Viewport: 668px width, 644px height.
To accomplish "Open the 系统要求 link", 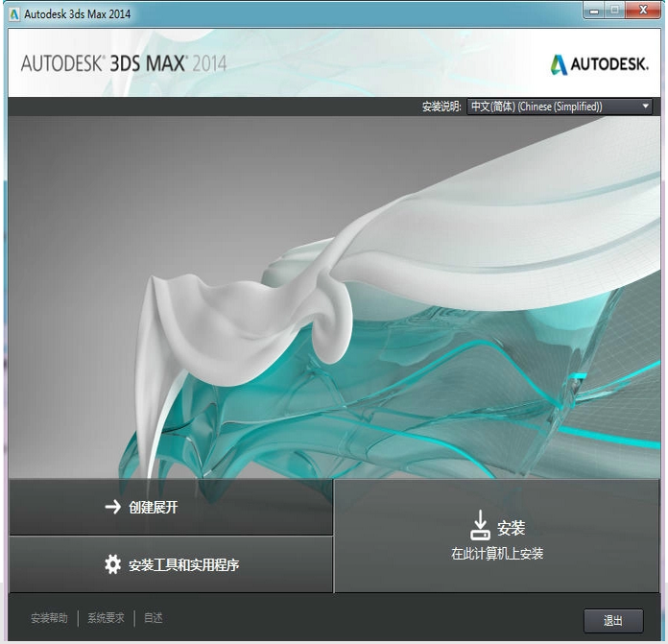I will click(x=106, y=617).
